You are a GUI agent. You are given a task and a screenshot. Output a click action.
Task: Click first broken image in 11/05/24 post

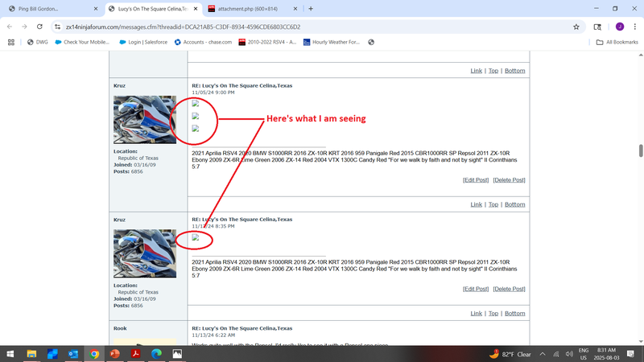(x=196, y=104)
